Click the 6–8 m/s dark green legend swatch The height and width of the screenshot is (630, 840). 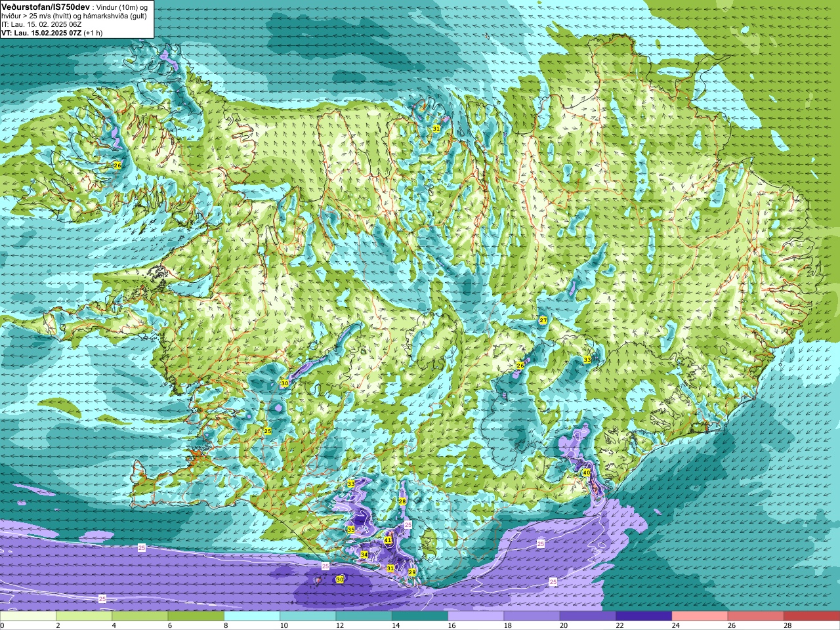click(x=196, y=616)
